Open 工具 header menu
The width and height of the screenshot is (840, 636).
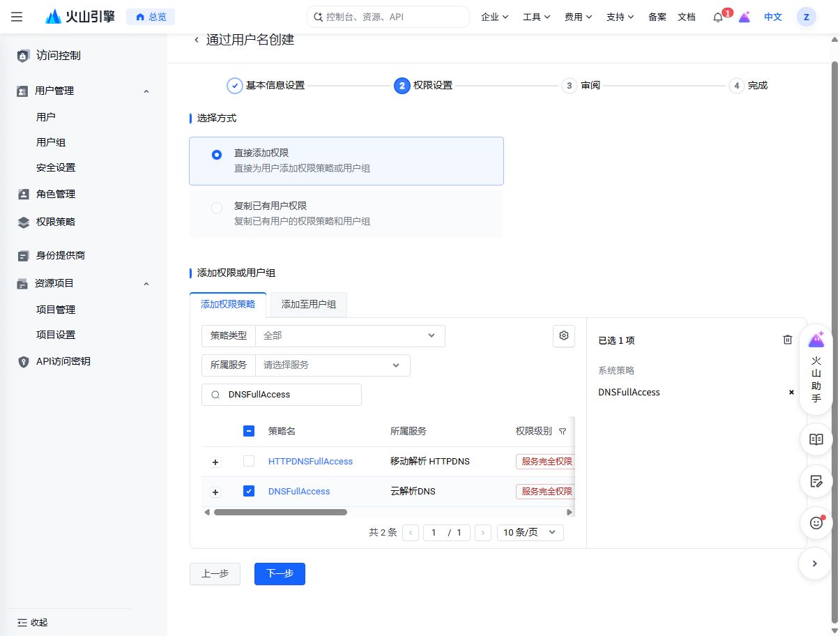coord(537,17)
